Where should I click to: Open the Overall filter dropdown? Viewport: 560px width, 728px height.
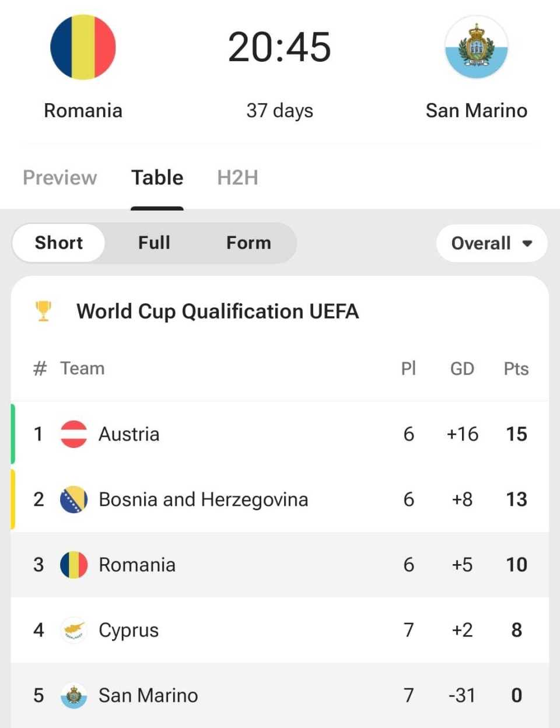coord(492,243)
